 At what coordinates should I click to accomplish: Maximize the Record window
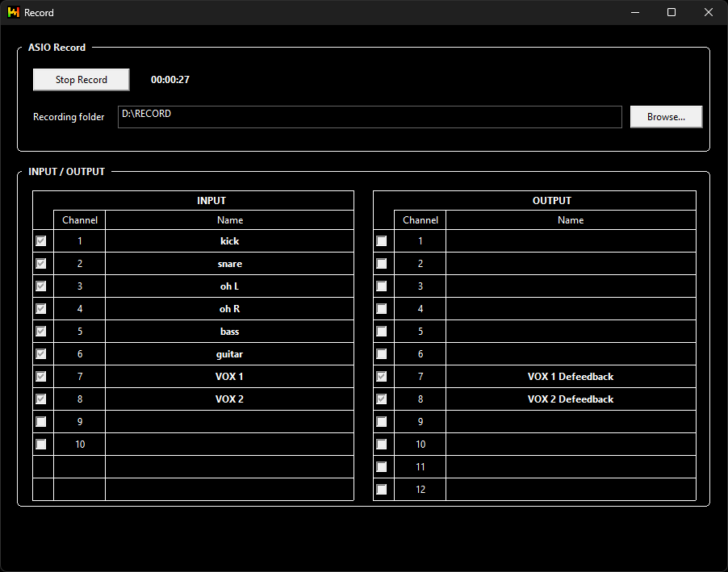coord(672,13)
